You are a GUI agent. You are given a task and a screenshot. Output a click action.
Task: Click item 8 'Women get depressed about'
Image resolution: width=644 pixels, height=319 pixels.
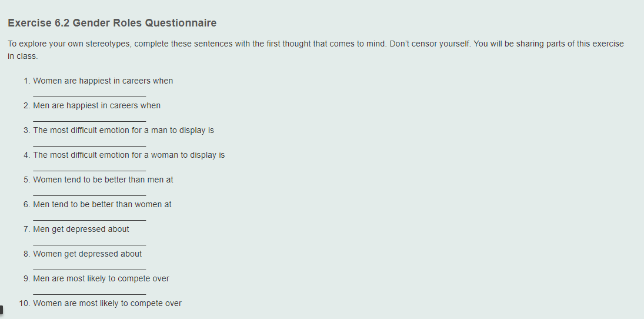(88, 254)
